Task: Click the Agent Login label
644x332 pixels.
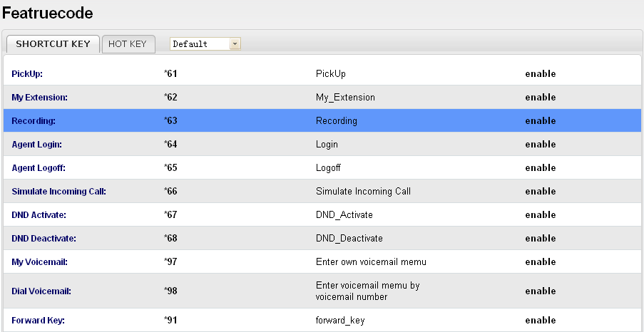Action: [36, 145]
